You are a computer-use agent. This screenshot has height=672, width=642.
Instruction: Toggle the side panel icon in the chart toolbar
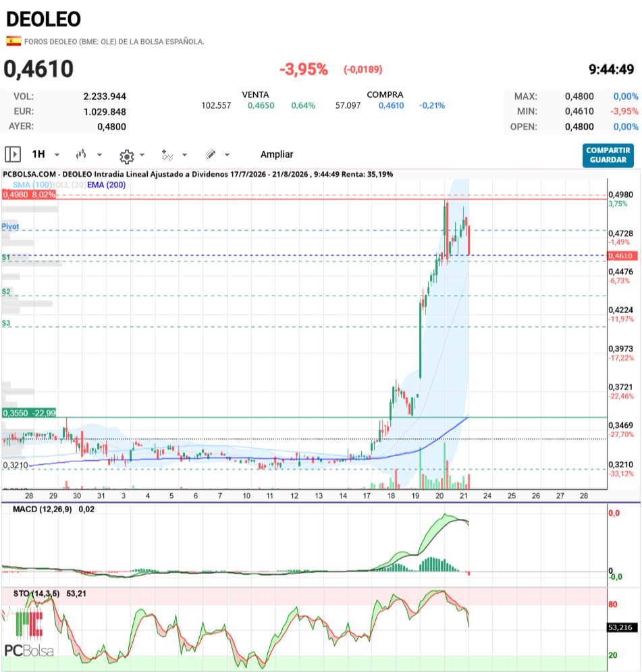12,154
